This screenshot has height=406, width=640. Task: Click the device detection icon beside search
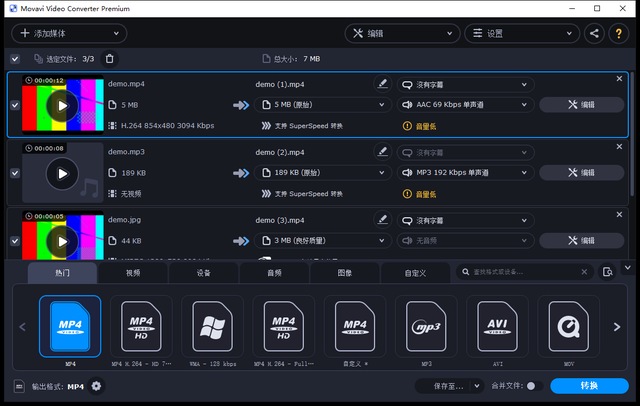click(607, 272)
